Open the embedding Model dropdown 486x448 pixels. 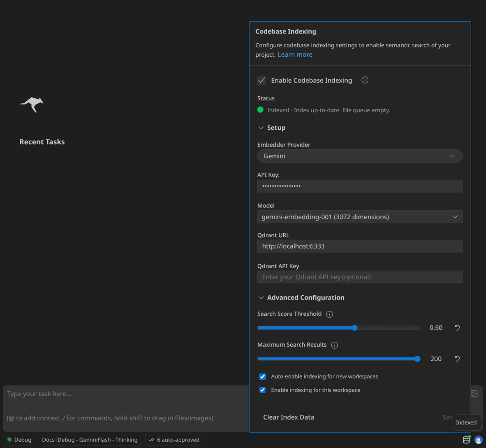click(x=359, y=217)
